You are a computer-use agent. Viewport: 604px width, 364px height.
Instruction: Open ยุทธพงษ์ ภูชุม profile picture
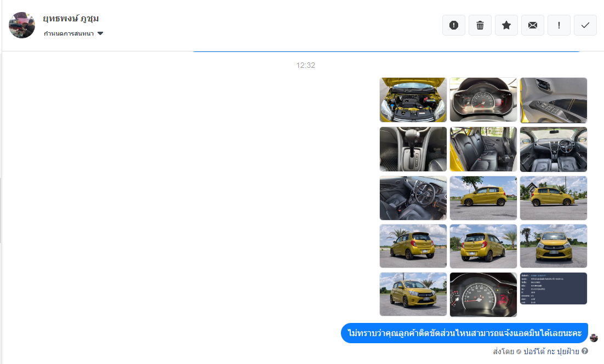coord(22,25)
